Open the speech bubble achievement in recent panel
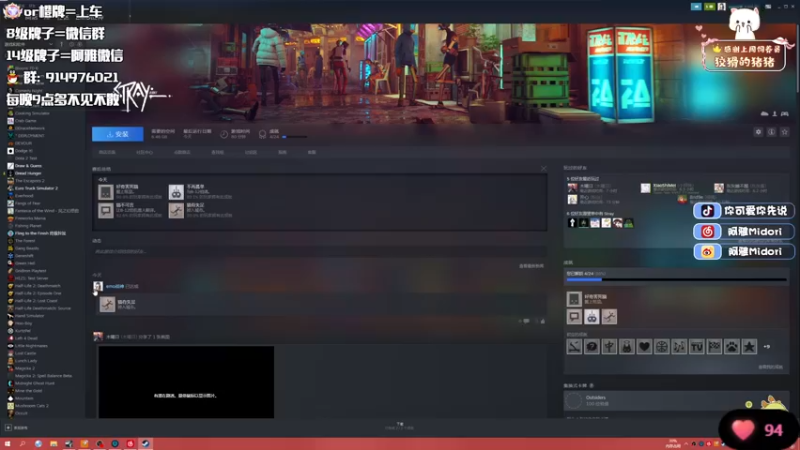The image size is (800, 450). (106, 210)
